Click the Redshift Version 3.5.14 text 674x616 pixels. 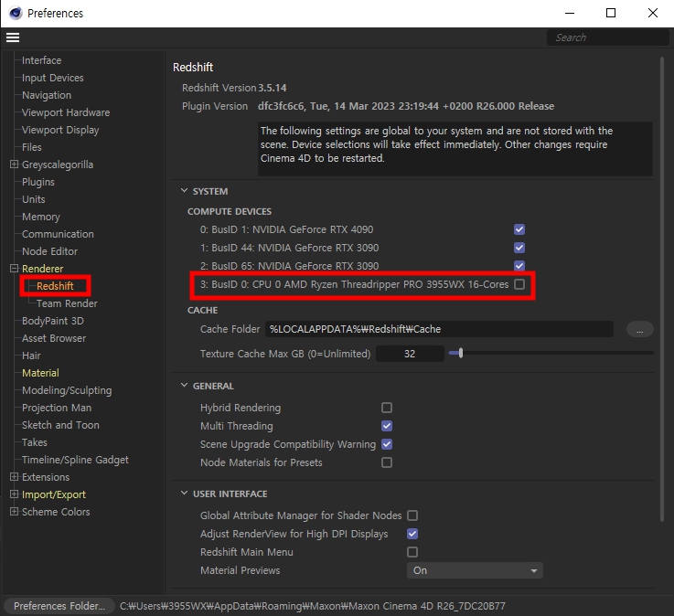click(x=234, y=88)
